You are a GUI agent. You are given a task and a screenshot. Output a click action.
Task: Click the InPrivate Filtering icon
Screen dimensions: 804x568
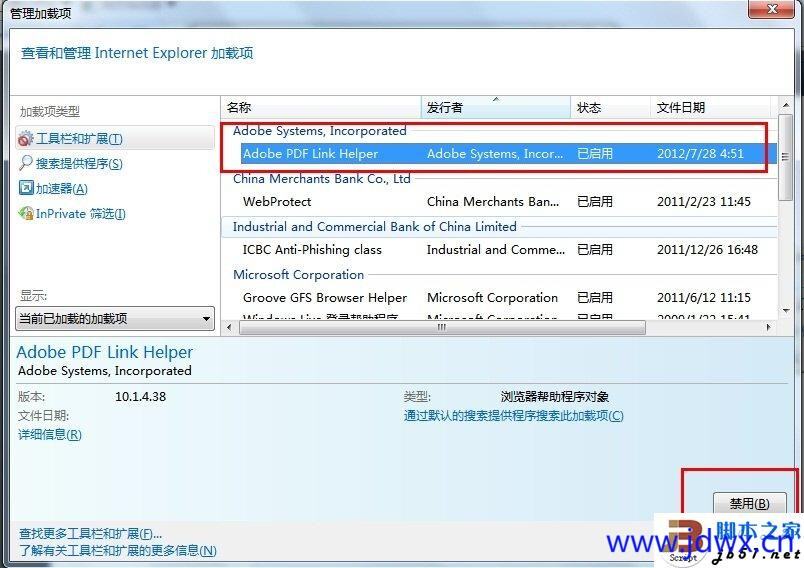coord(26,213)
